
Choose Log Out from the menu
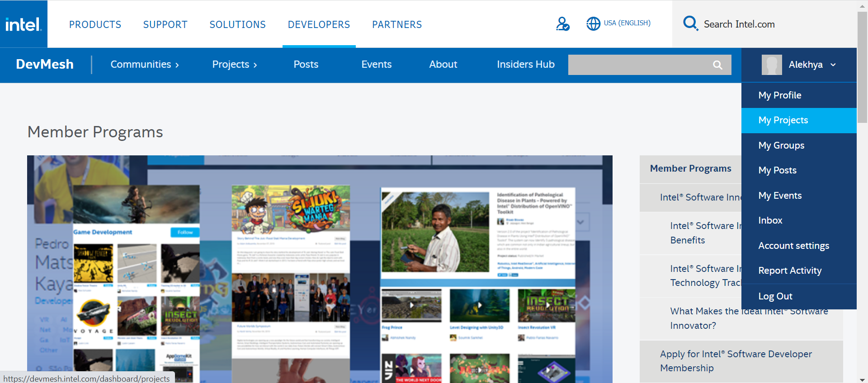click(x=775, y=296)
